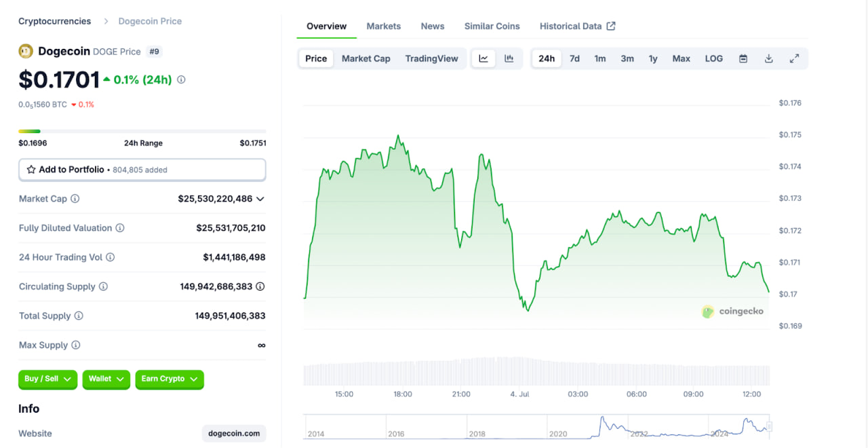
Task: Download chart data via download icon
Action: (x=768, y=58)
